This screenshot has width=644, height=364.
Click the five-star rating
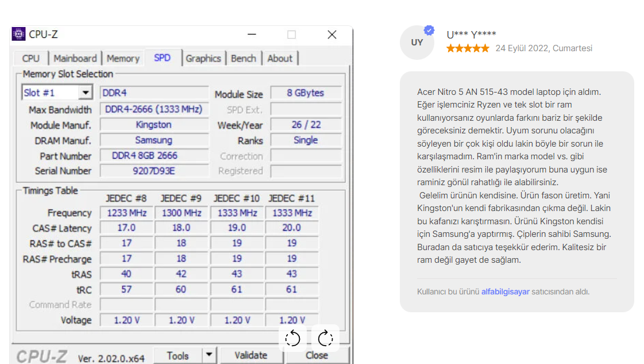click(468, 48)
